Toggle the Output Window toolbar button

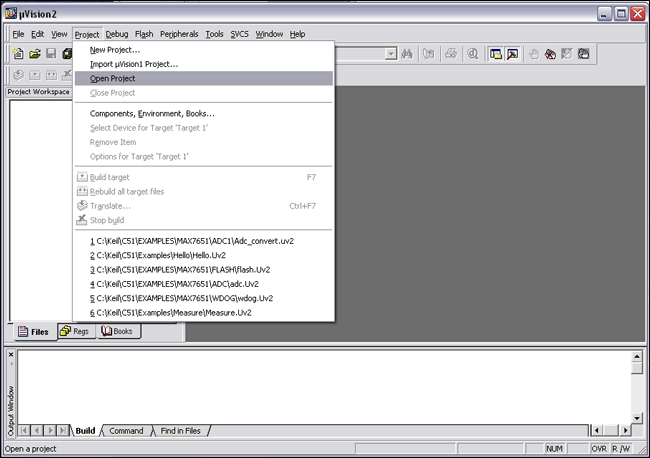click(512, 53)
